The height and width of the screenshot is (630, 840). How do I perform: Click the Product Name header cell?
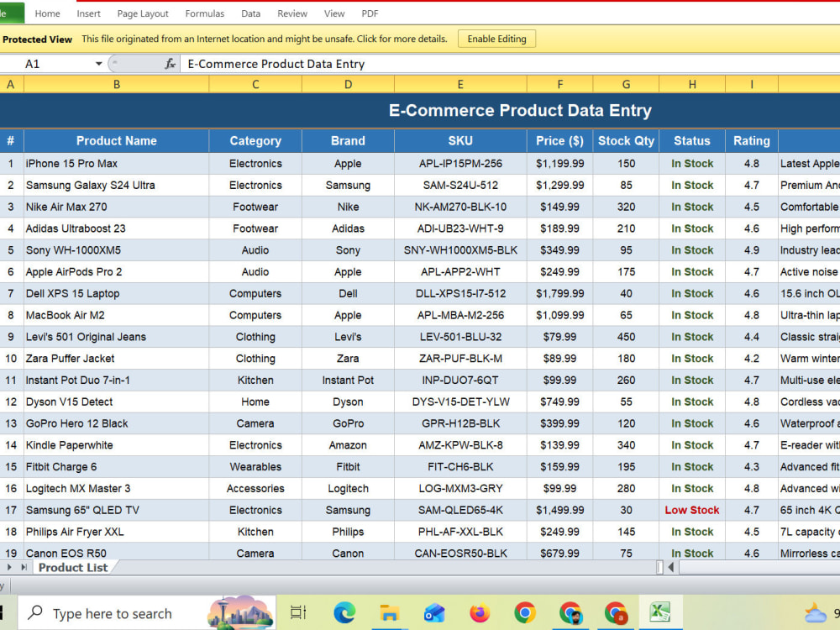pos(116,141)
